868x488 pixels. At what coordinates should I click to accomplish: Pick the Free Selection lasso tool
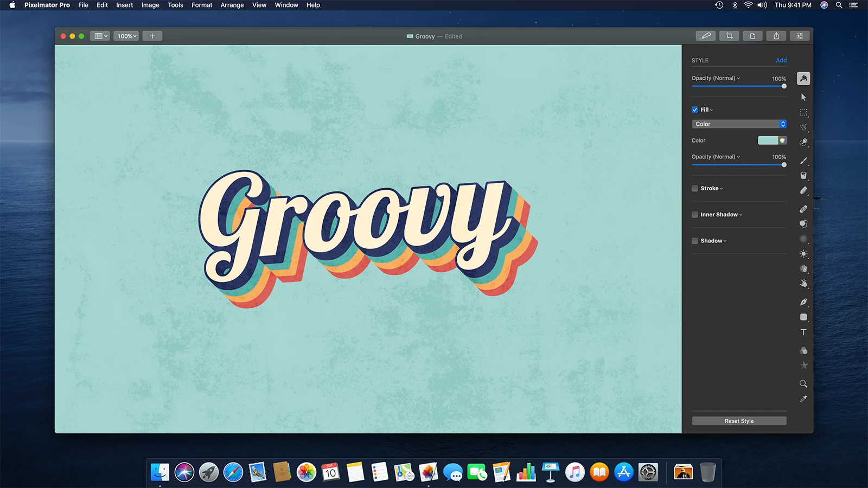803,127
